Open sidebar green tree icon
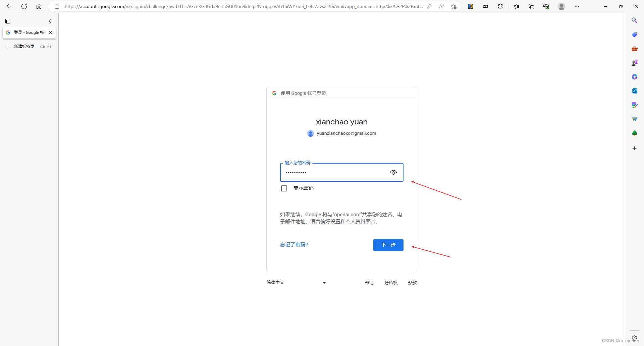The image size is (644, 346). (634, 133)
